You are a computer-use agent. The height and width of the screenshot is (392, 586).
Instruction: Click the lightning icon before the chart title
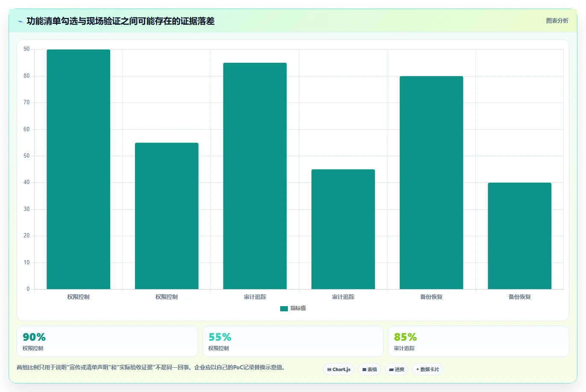pos(20,21)
